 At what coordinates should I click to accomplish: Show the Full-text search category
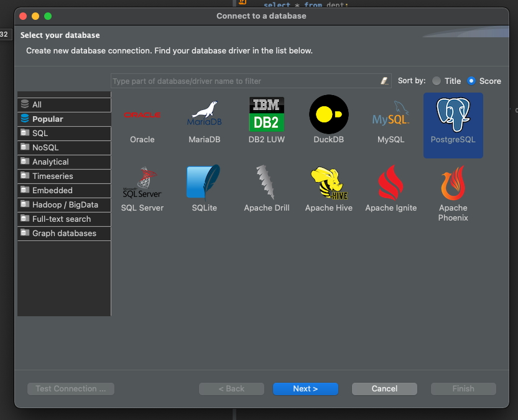[x=65, y=219]
